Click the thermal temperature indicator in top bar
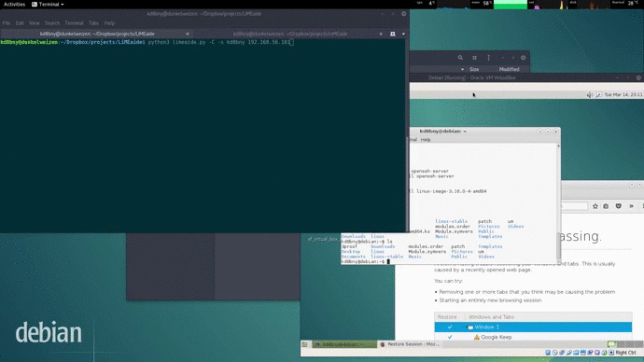Image resolution: width=644 pixels, height=362 pixels. 625,4
